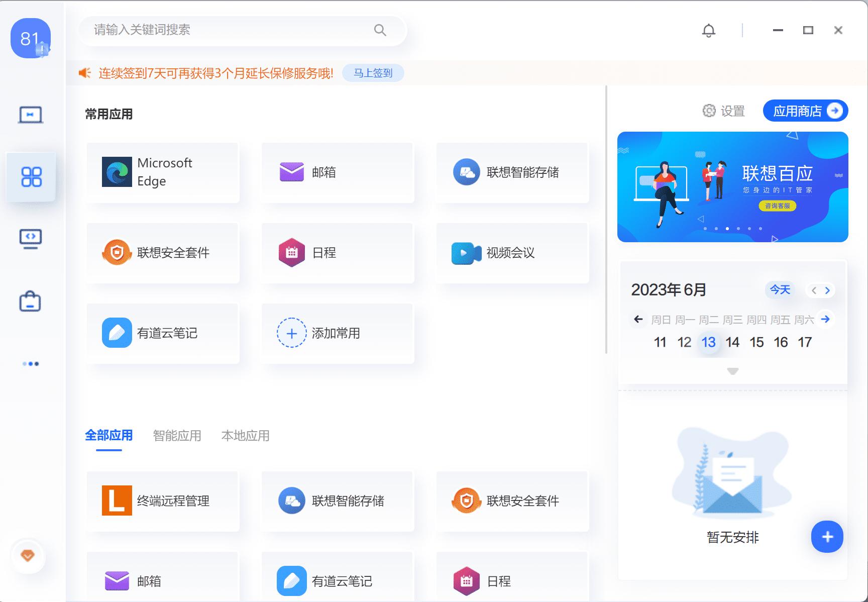
Task: Open 有道云笔记 notes app
Action: coord(162,333)
